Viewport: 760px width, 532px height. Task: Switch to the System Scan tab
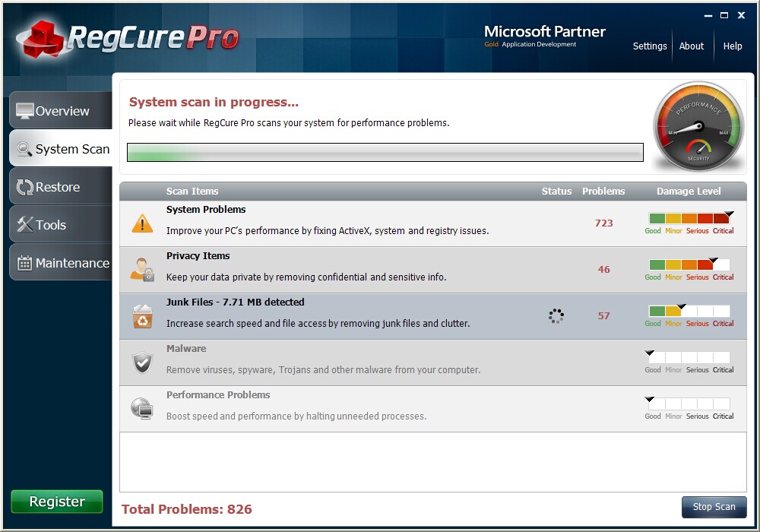pos(61,148)
